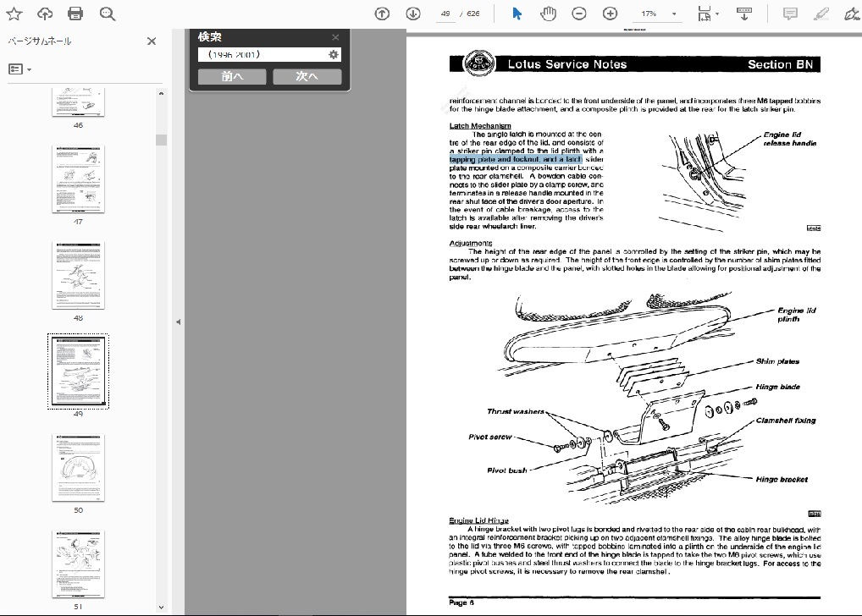Activate the arrow selection tool
This screenshot has height=616, width=862.
517,14
